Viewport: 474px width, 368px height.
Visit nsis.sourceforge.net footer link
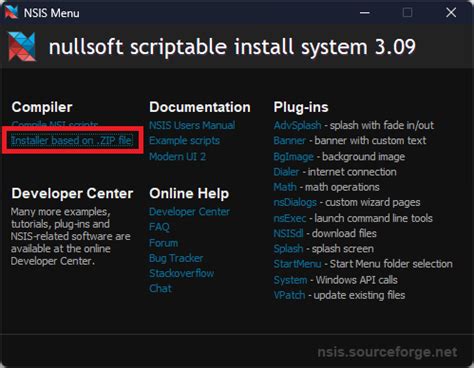click(x=387, y=352)
